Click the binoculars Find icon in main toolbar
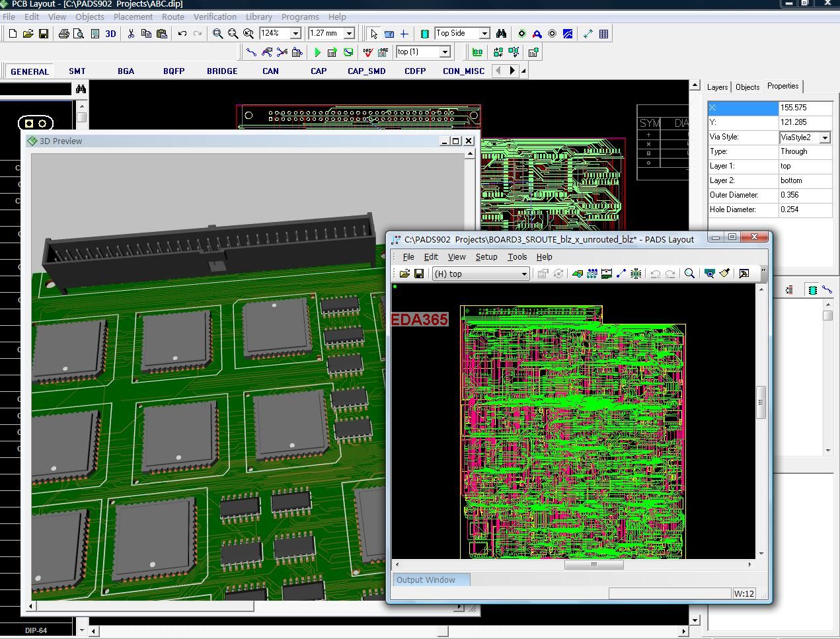 click(501, 34)
